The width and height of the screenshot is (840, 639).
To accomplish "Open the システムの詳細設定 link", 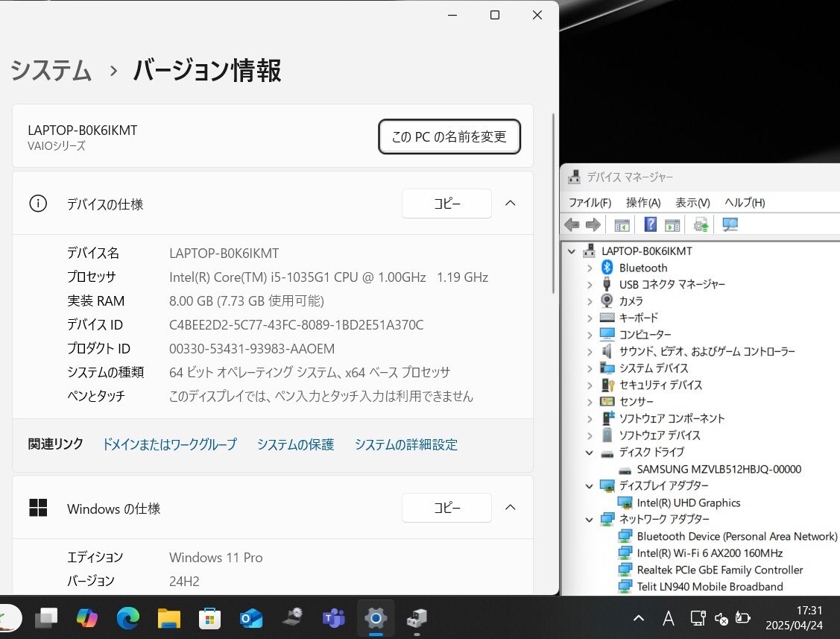I will click(406, 444).
